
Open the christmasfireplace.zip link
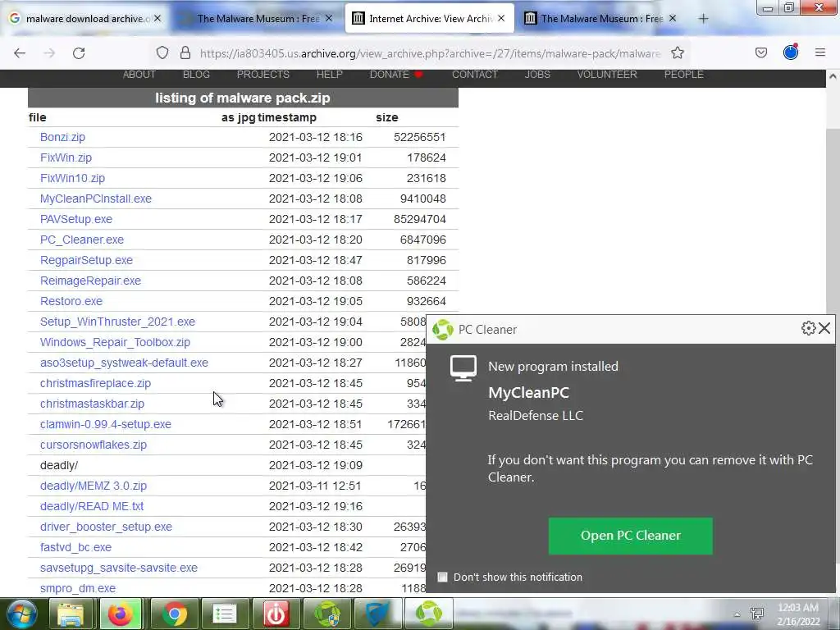pyautogui.click(x=95, y=384)
